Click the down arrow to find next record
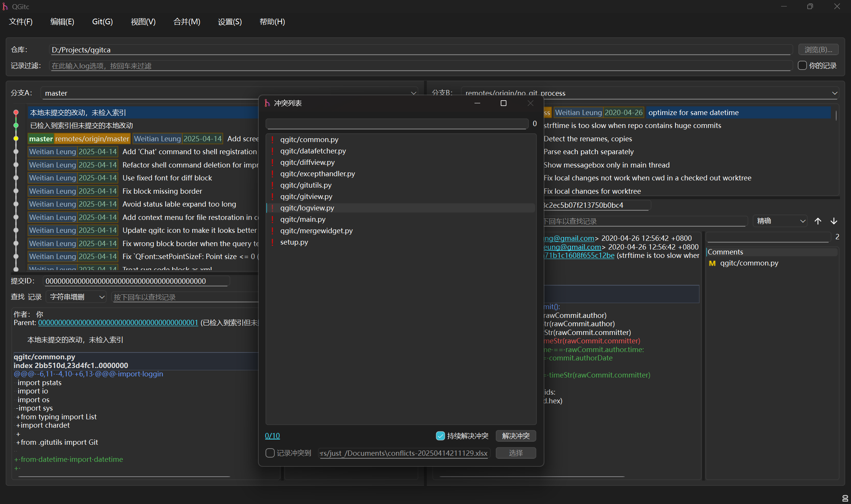Image resolution: width=851 pixels, height=504 pixels. [x=834, y=221]
